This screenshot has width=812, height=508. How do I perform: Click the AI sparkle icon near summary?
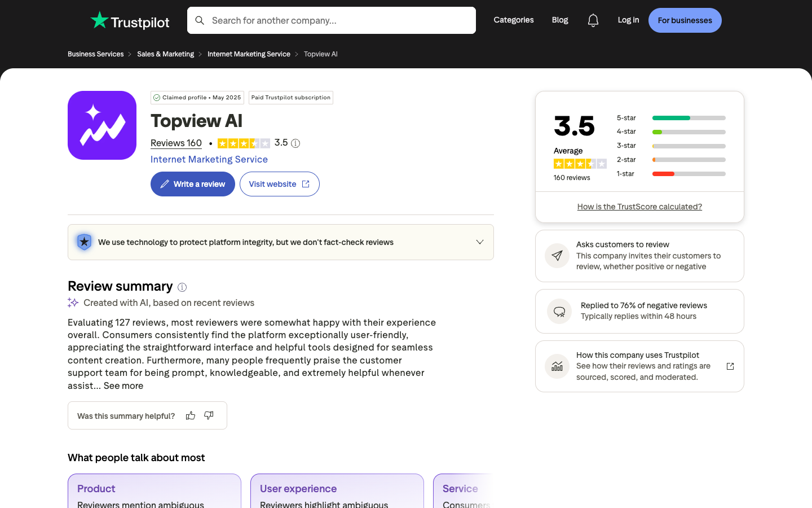click(73, 303)
